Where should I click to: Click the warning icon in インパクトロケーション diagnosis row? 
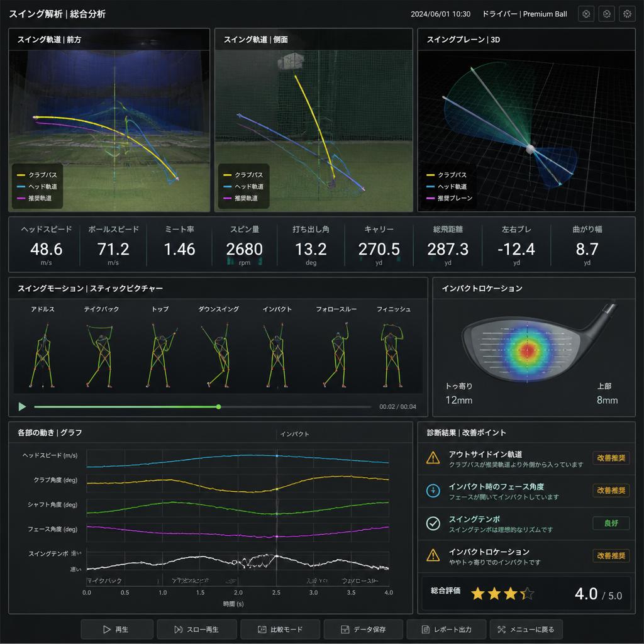[433, 555]
